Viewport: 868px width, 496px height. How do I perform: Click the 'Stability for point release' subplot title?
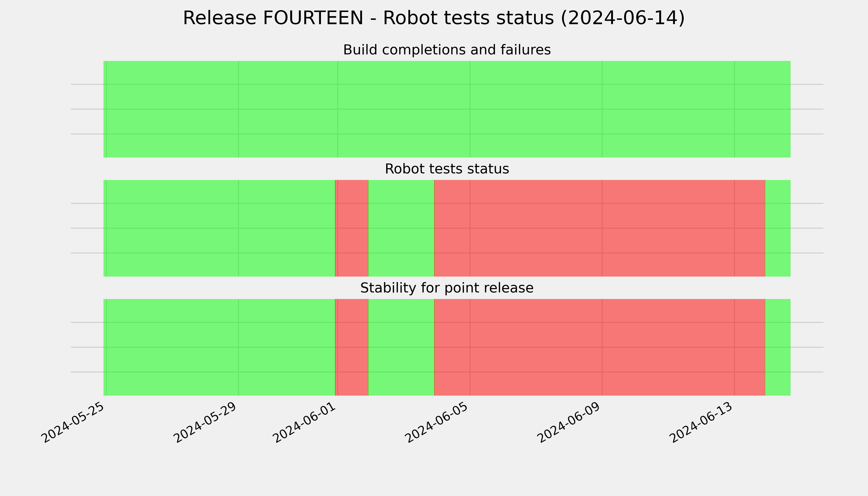[447, 288]
